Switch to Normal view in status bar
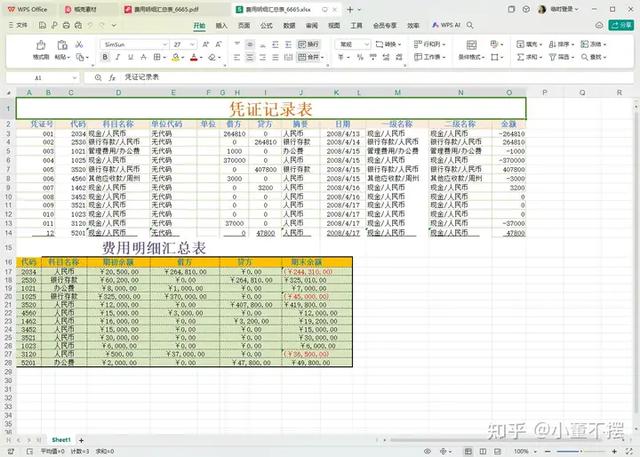 [x=468, y=451]
